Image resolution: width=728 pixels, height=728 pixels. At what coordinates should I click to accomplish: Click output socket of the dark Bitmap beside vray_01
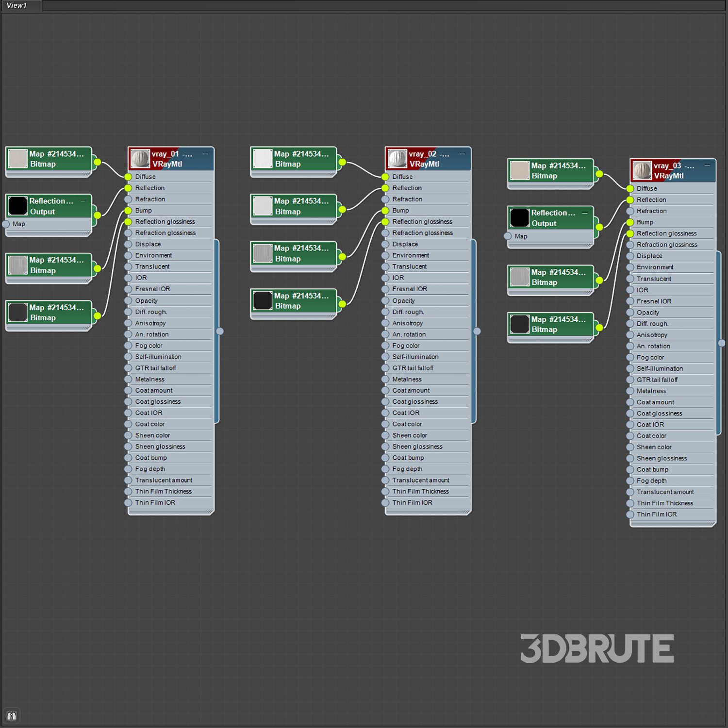pyautogui.click(x=98, y=316)
